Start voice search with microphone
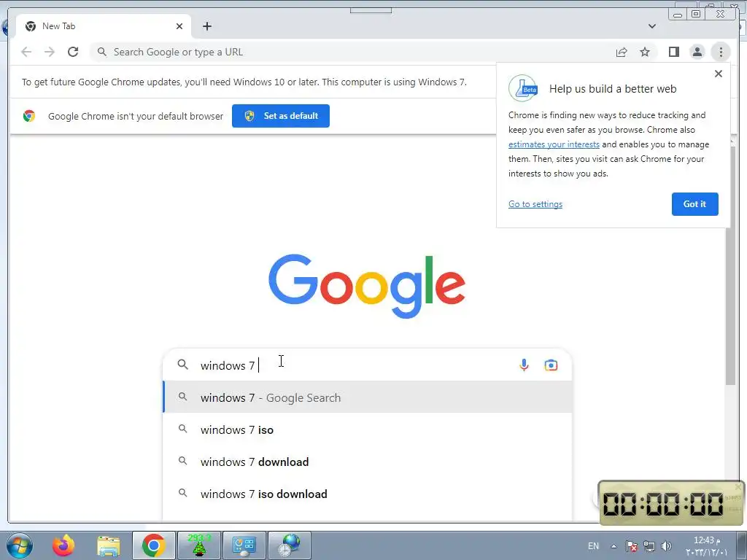Image resolution: width=747 pixels, height=560 pixels. click(524, 365)
